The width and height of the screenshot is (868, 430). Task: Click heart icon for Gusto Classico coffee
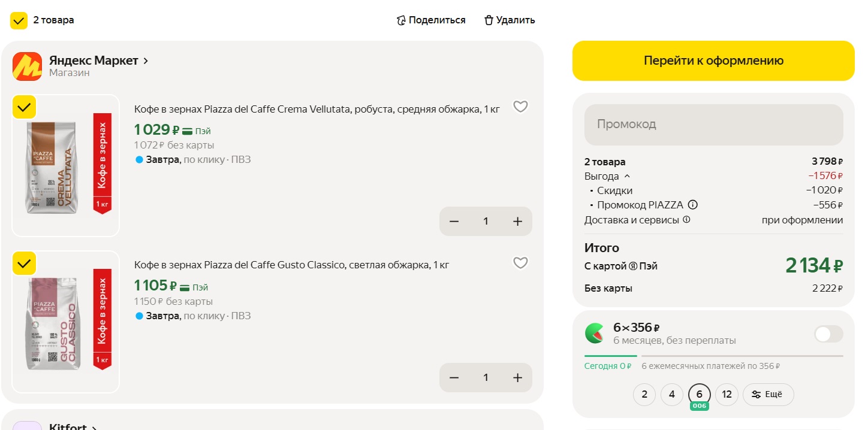click(520, 263)
